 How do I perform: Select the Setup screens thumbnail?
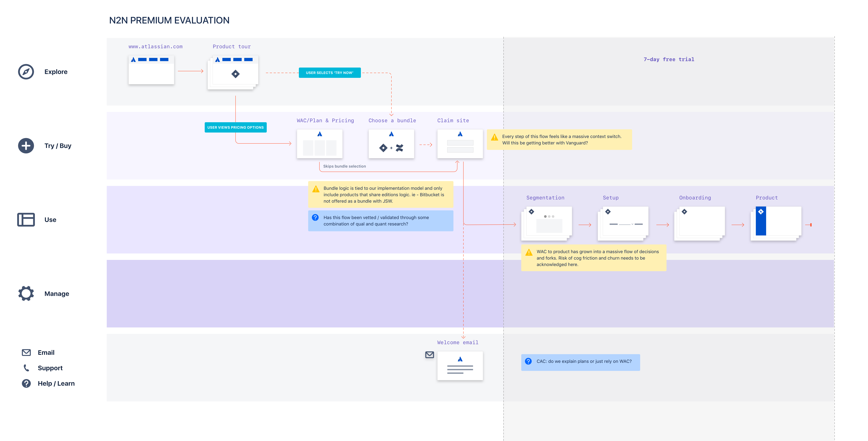(x=623, y=224)
